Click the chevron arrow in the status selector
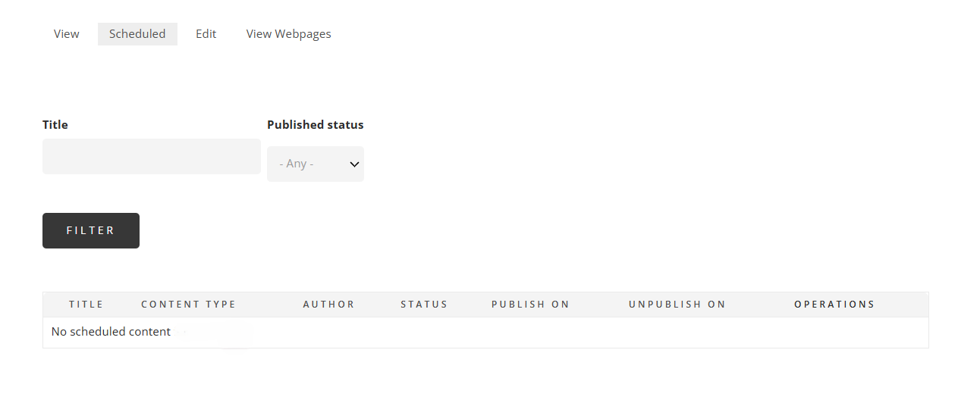Screen dimensions: 980x400 tap(354, 164)
